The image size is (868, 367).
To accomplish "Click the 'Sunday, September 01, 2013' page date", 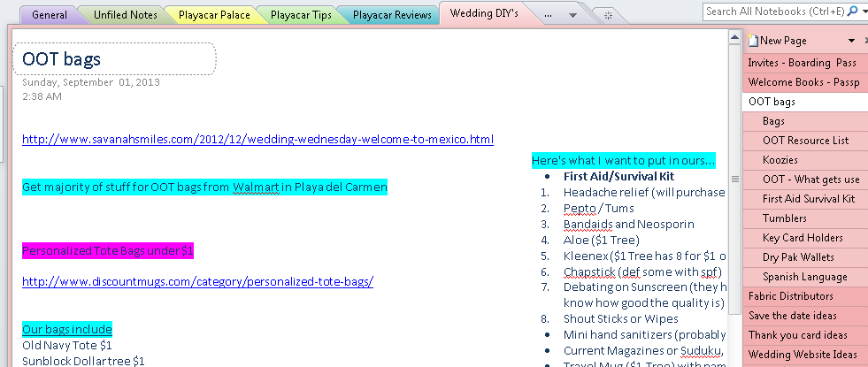I will point(91,82).
